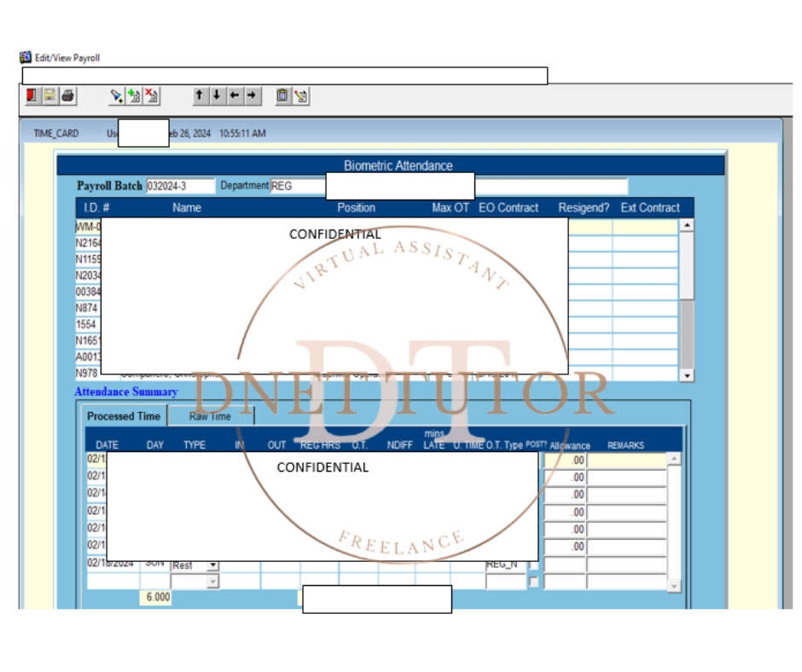Click the clipboard icon in toolbar

point(282,96)
